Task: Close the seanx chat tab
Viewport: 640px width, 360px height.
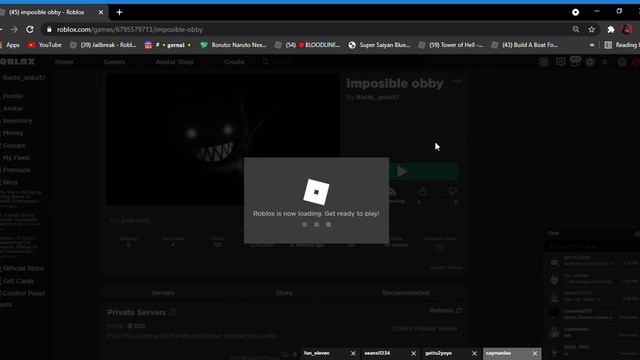Action: [x=413, y=353]
